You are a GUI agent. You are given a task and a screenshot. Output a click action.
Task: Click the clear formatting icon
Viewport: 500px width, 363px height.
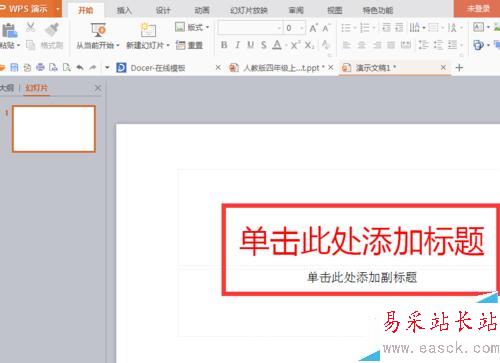[326, 45]
